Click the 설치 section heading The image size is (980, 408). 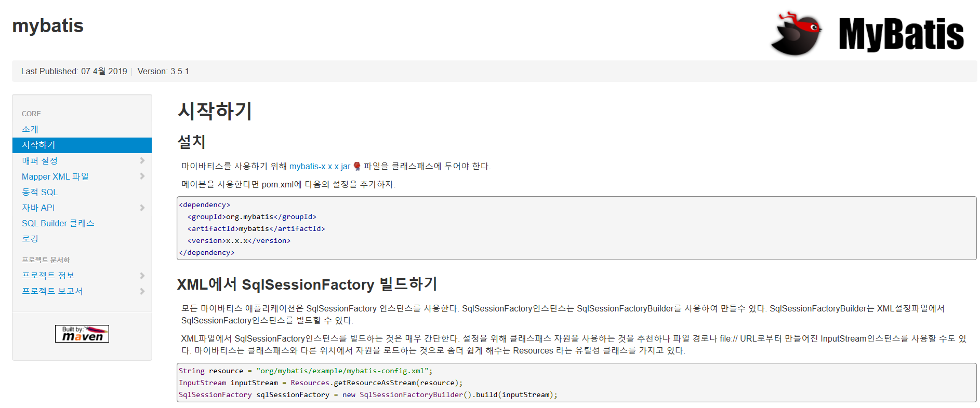192,142
